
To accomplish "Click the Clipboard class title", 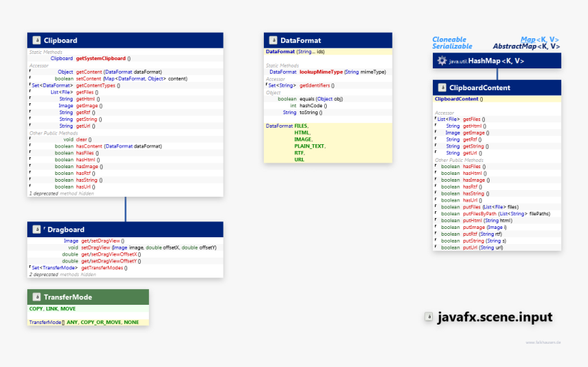I will [x=60, y=40].
